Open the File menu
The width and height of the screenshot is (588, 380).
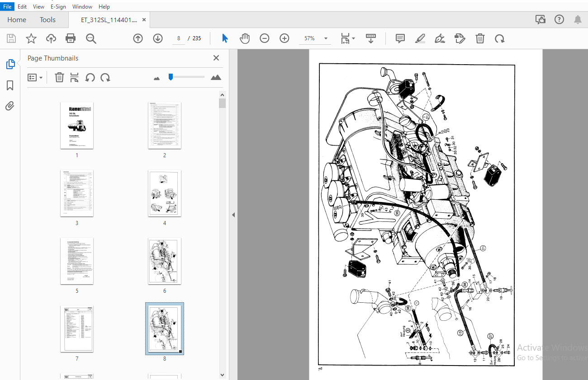8,7
